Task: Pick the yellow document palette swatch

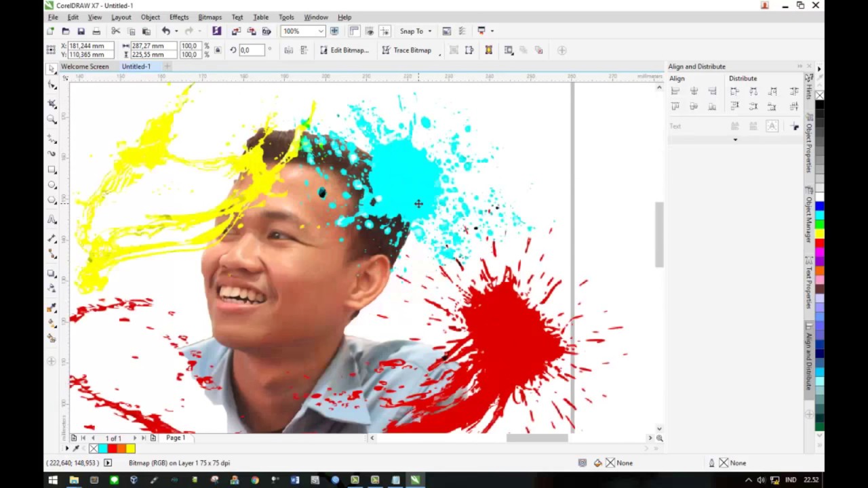Action: coord(130,449)
